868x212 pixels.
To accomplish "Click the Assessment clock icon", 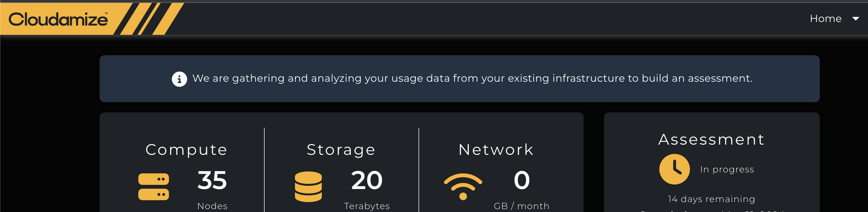I will pos(674,169).
